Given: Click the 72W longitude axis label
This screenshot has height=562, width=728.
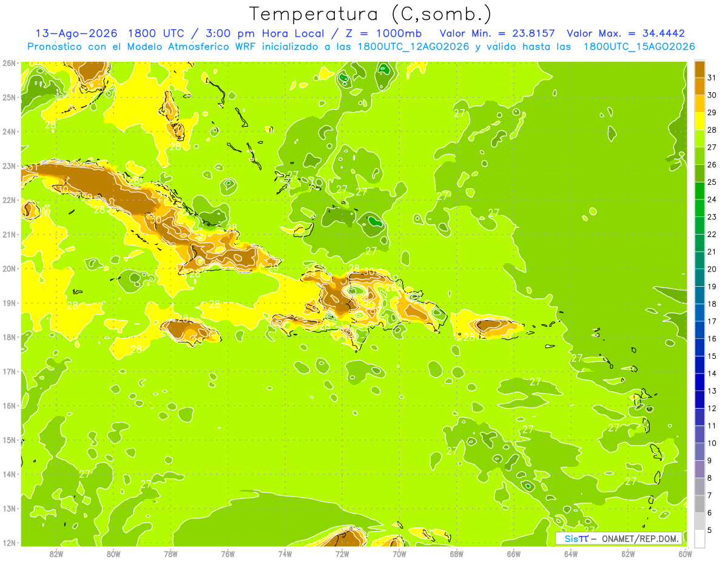Looking at the screenshot, I should pyautogui.click(x=342, y=553).
